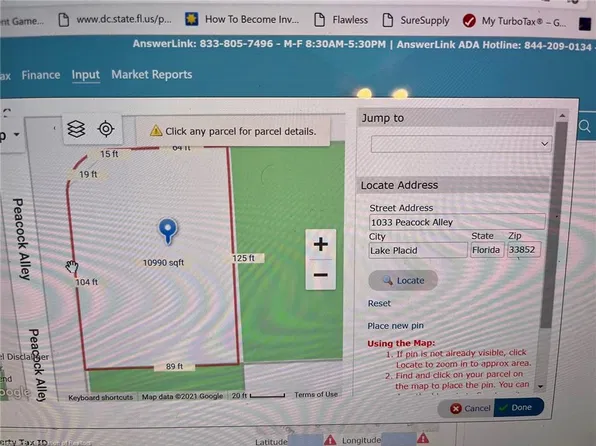Image resolution: width=596 pixels, height=446 pixels.
Task: Click the State input field
Action: [487, 250]
